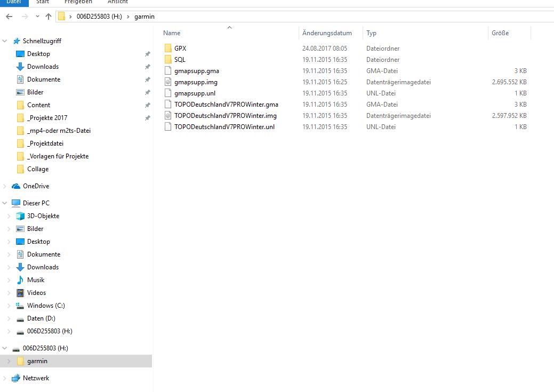Screen dimensions: 554x392
Task: Sort files by the Name column header
Action: click(172, 33)
